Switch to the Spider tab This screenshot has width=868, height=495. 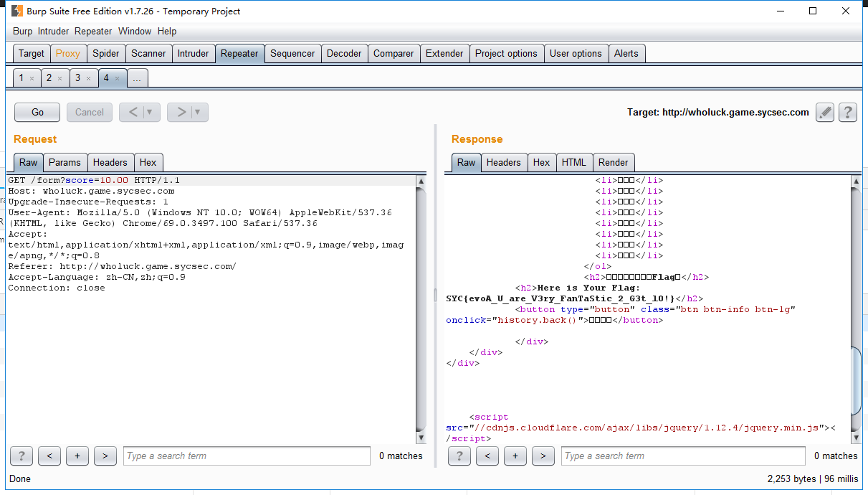pyautogui.click(x=106, y=53)
